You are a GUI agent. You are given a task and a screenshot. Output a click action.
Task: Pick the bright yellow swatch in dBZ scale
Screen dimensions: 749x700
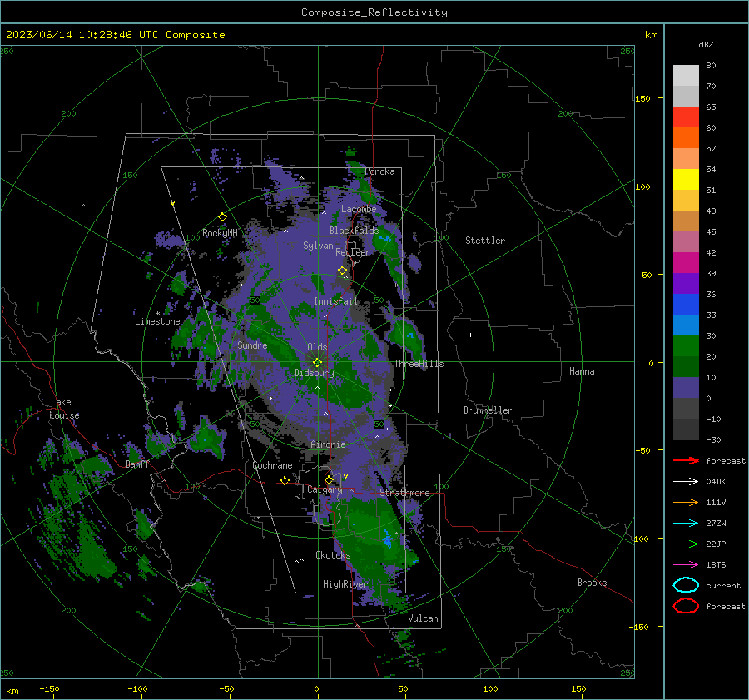[x=686, y=179]
